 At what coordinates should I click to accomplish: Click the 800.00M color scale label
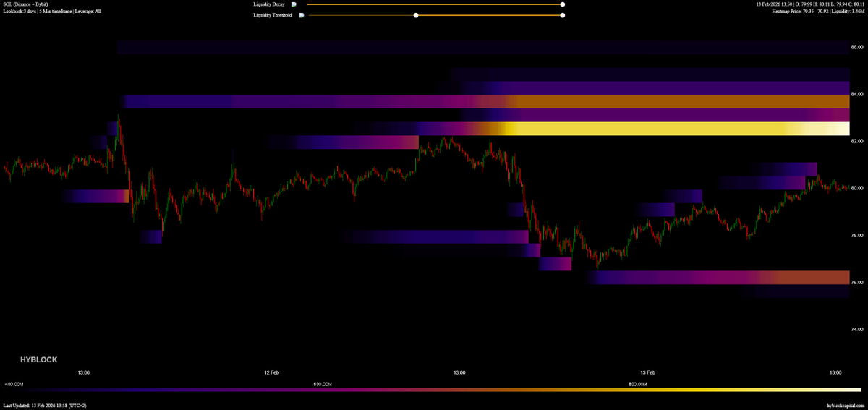[637, 383]
